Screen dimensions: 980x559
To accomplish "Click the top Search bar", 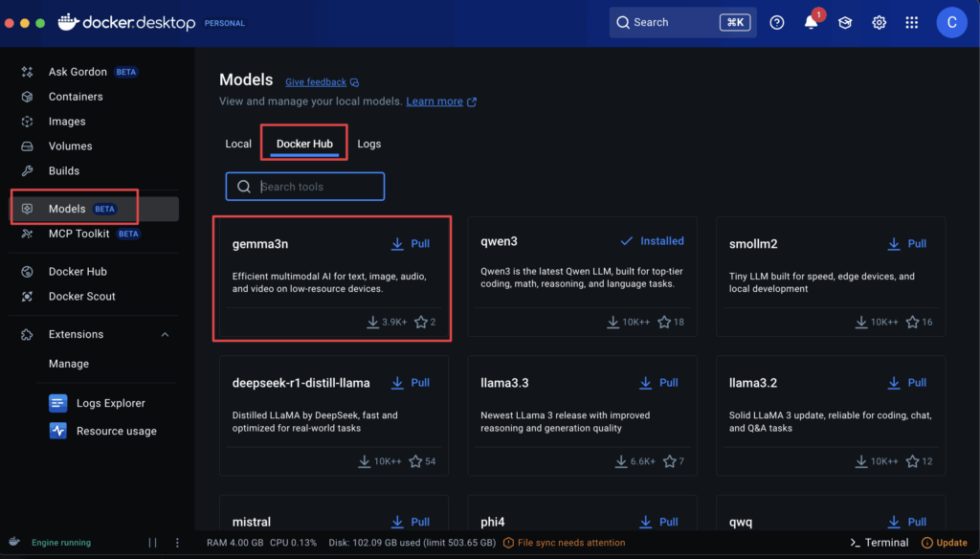I will click(682, 23).
